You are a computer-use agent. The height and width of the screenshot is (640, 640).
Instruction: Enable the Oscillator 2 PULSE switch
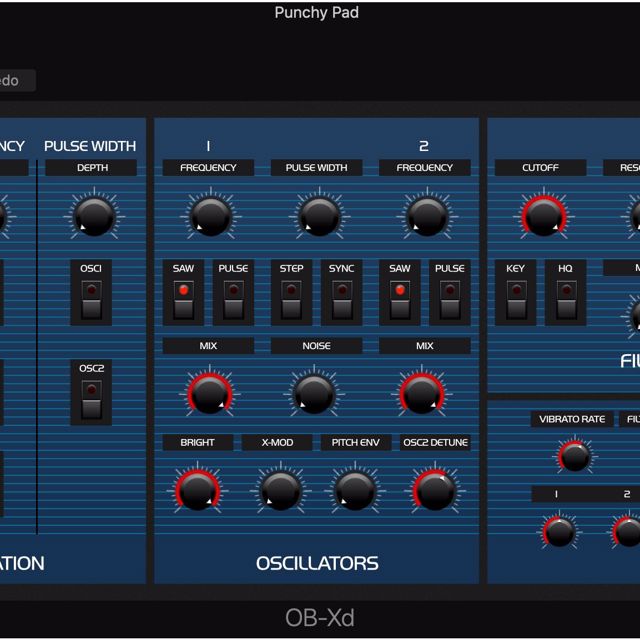[x=450, y=300]
